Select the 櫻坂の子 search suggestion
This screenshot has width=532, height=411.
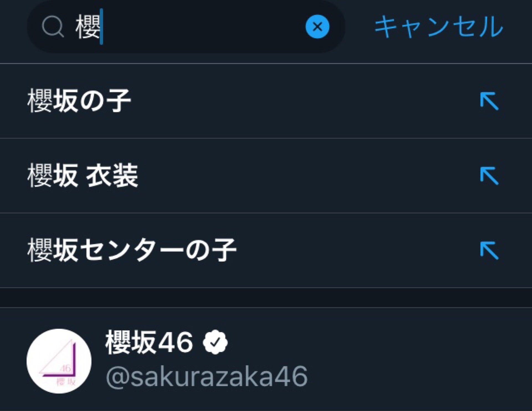[79, 101]
